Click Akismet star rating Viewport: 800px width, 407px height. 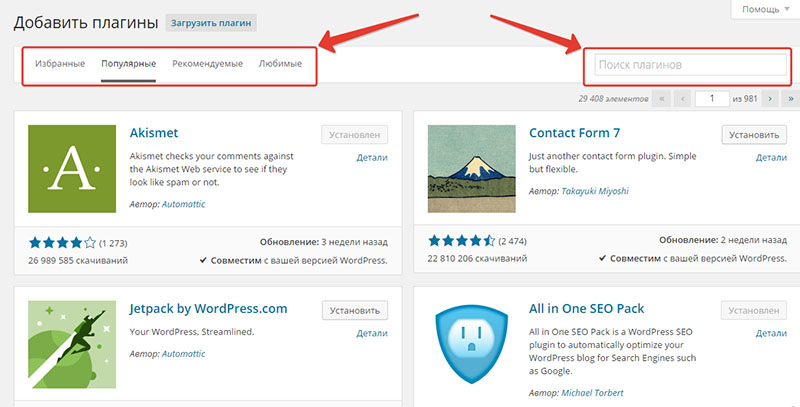tap(62, 242)
